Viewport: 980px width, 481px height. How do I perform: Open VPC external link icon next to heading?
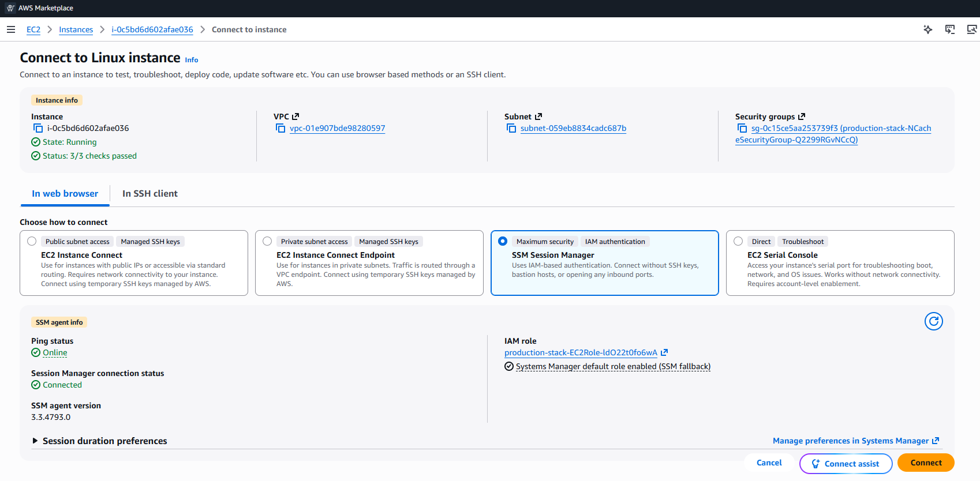(x=296, y=117)
